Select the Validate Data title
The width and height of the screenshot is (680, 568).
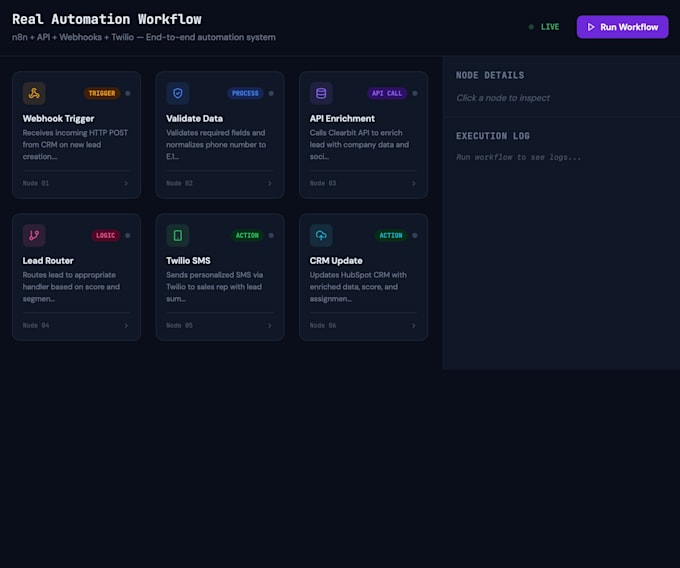point(194,118)
